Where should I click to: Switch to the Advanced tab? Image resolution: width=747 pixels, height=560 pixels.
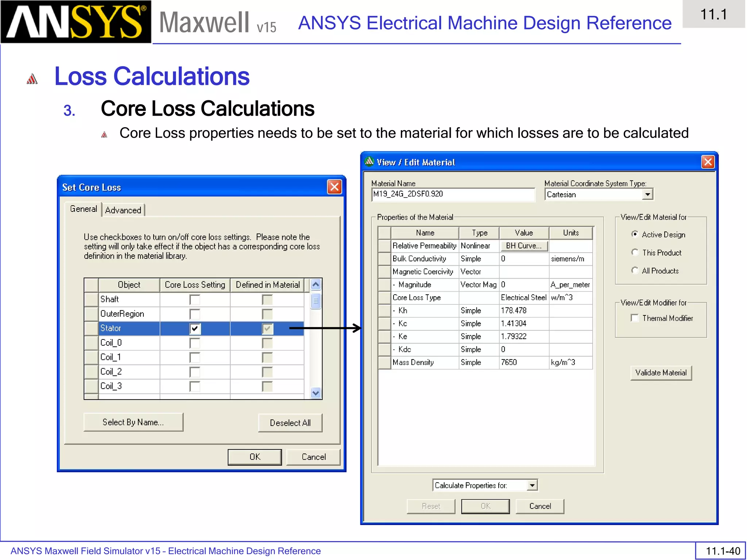[x=123, y=210]
